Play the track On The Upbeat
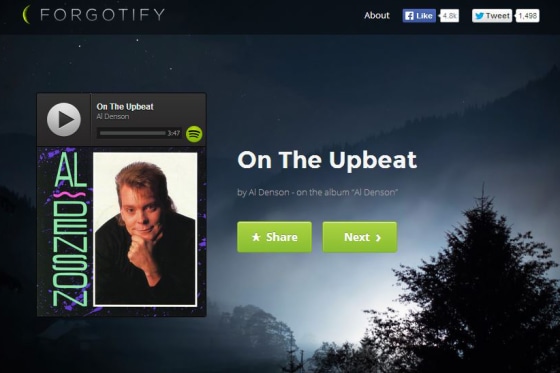This screenshot has width=560, height=373. tap(64, 120)
